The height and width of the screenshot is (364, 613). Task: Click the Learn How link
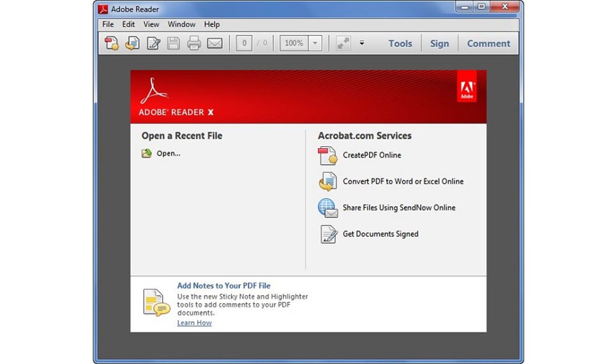194,323
